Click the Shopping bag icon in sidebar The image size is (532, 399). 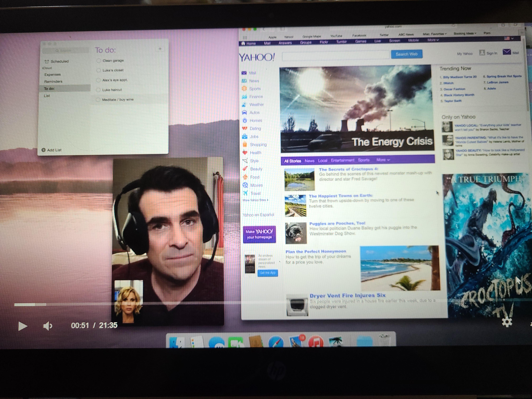coord(245,144)
